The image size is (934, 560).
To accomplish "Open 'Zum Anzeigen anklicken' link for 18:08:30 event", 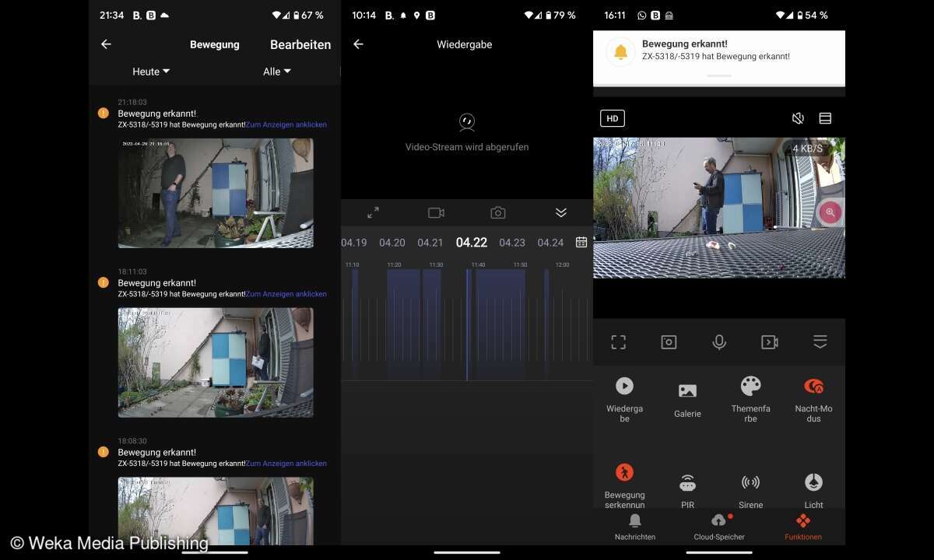I will click(x=286, y=464).
